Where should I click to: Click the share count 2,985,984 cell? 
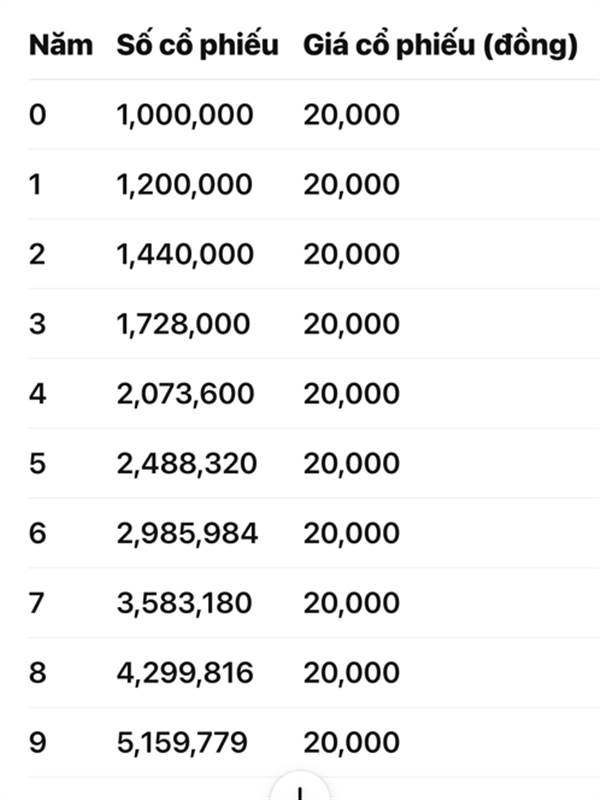[x=187, y=534]
